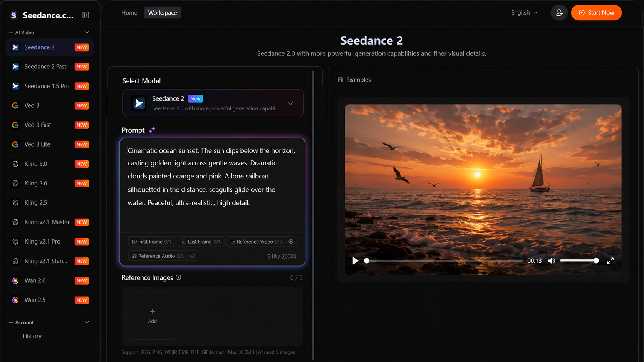Screen dimensions: 644x362
Task: Click the help icon beside Reference Audio
Action: click(x=193, y=256)
